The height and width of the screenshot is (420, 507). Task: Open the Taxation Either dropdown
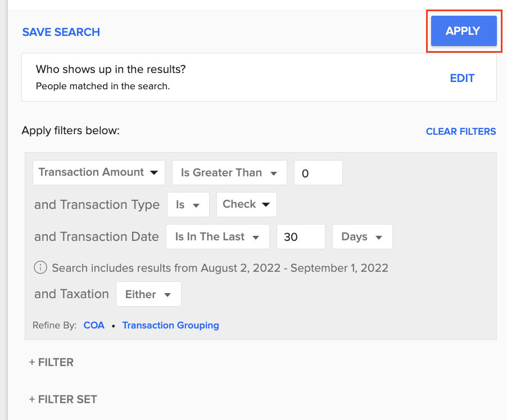pos(148,294)
